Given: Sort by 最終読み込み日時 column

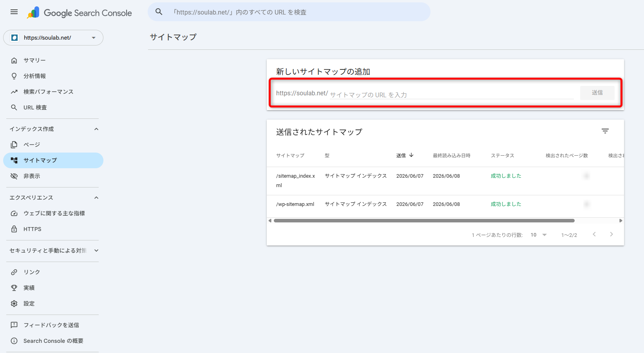Looking at the screenshot, I should point(452,156).
